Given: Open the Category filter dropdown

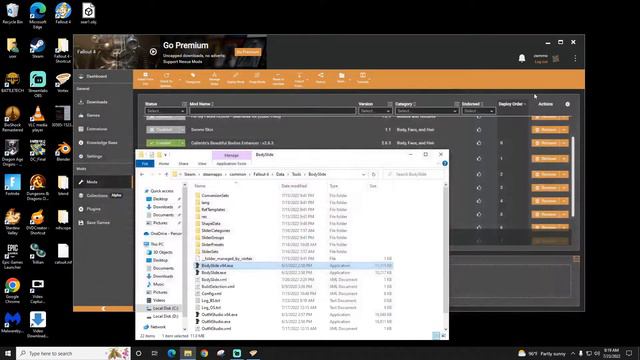Looking at the screenshot, I should tap(427, 111).
